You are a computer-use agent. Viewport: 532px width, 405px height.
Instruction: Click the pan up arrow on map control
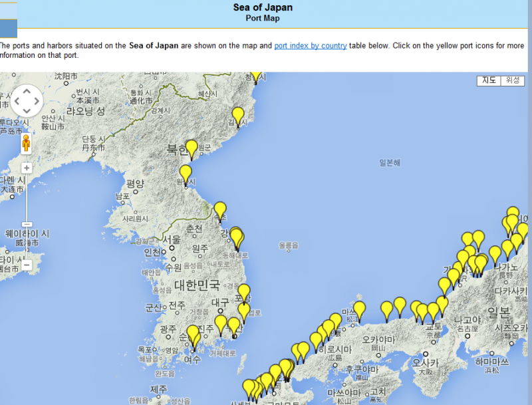(x=27, y=92)
